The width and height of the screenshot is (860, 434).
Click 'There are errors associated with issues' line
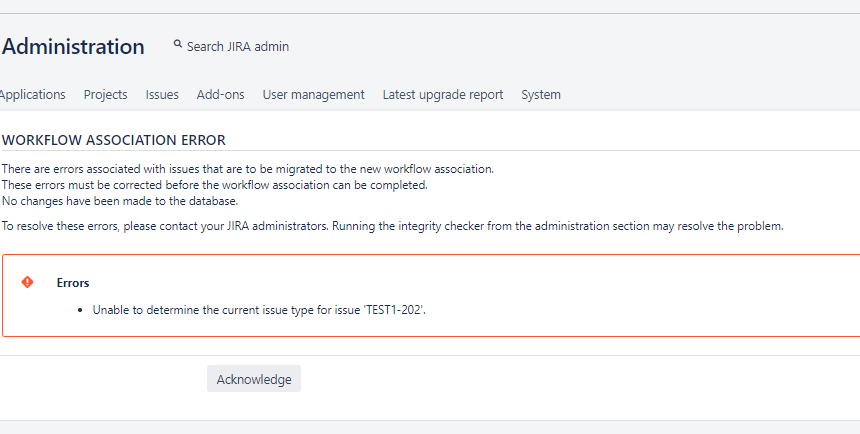click(x=248, y=169)
